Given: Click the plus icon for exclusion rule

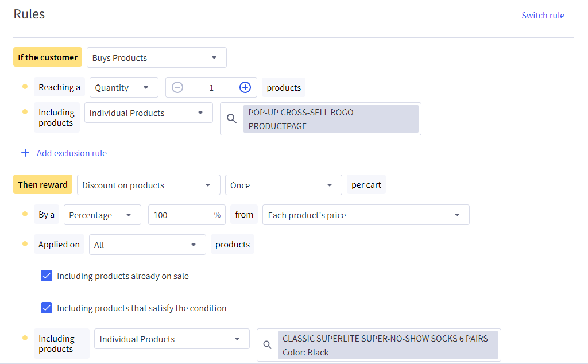Looking at the screenshot, I should pyautogui.click(x=25, y=153).
